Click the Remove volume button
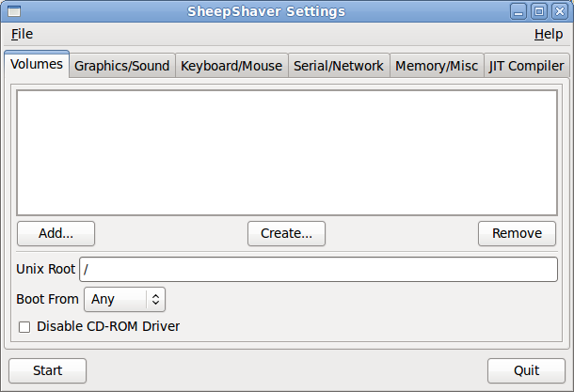The width and height of the screenshot is (574, 392). point(517,233)
